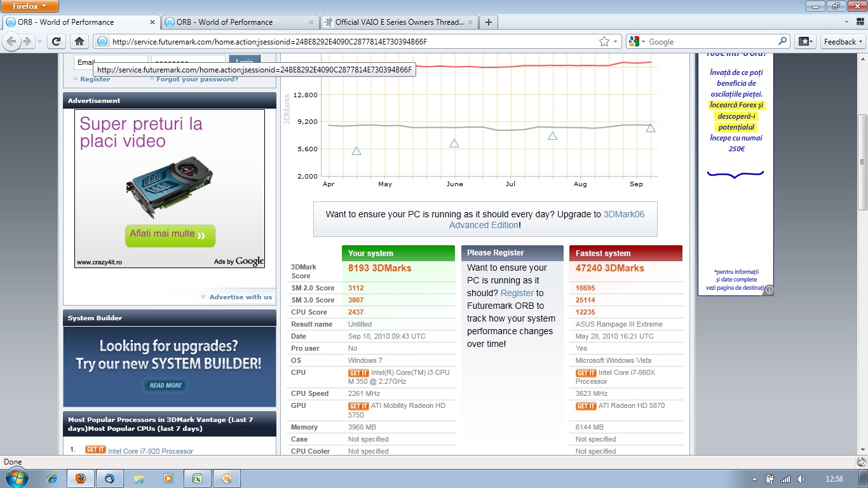Click the search magnifier icon
Viewport: 868px width, 488px height.
coord(783,41)
